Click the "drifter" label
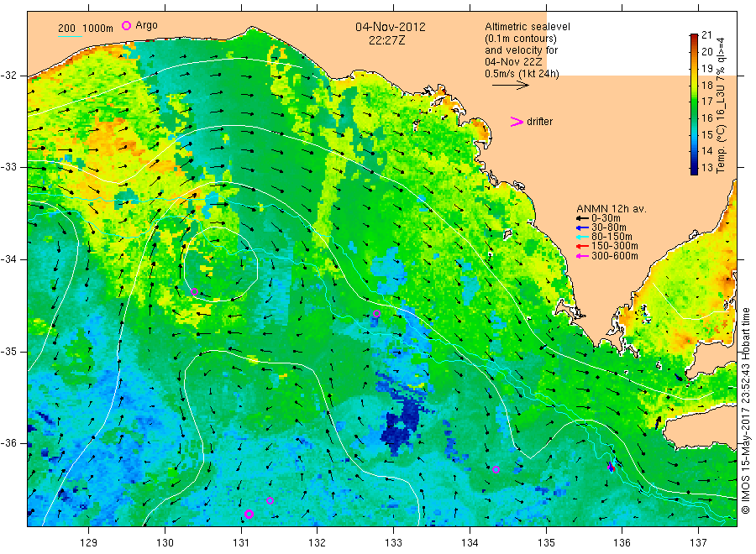Screen dimensions: 756x554 (x=539, y=122)
